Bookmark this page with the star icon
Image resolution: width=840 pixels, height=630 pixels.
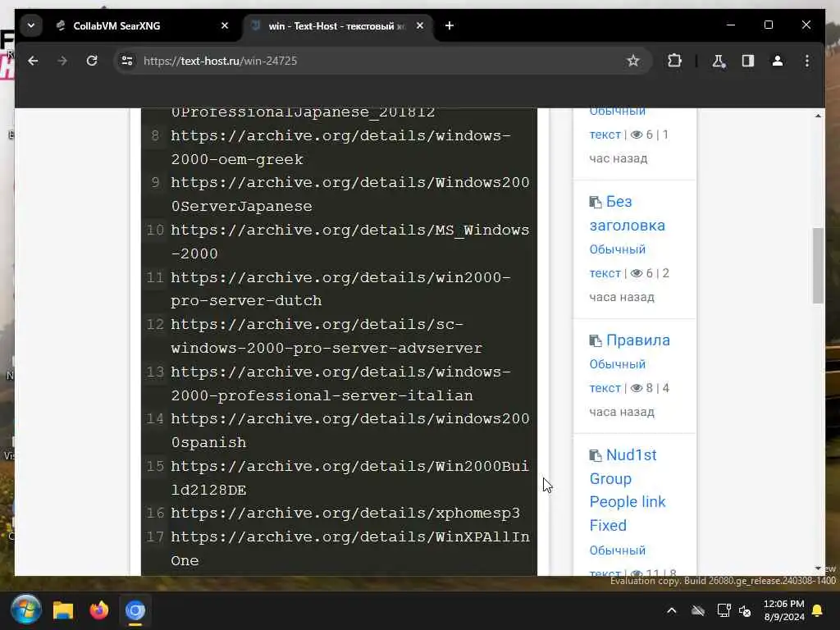(632, 61)
